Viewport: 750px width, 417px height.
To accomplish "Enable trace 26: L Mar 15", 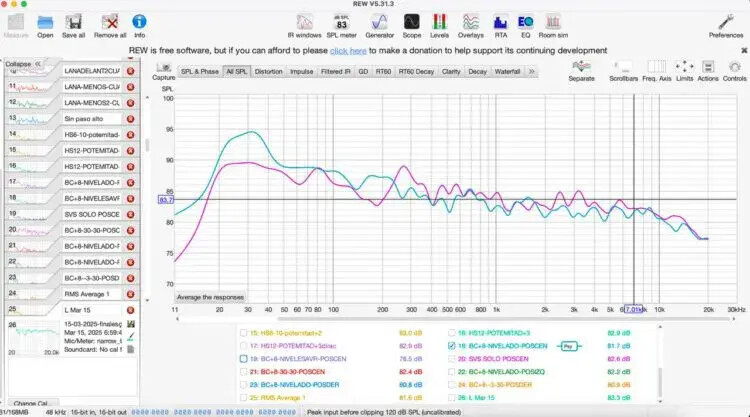I will [452, 397].
